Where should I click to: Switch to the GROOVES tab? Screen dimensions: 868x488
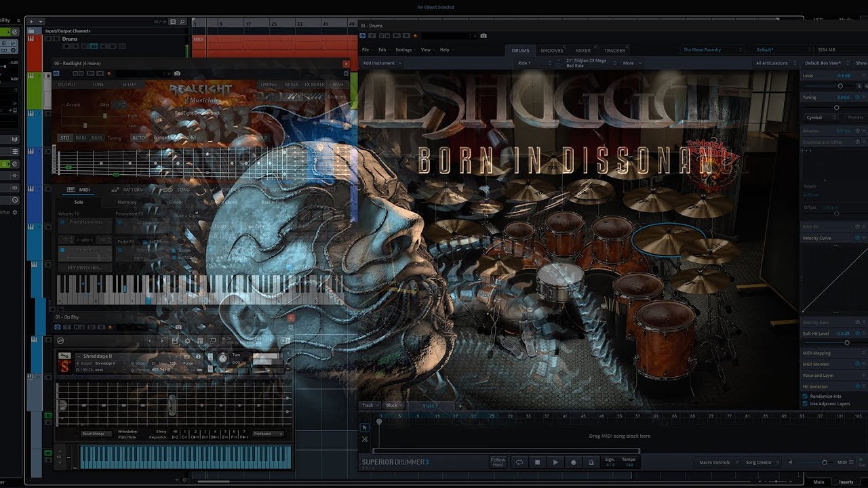tap(551, 50)
